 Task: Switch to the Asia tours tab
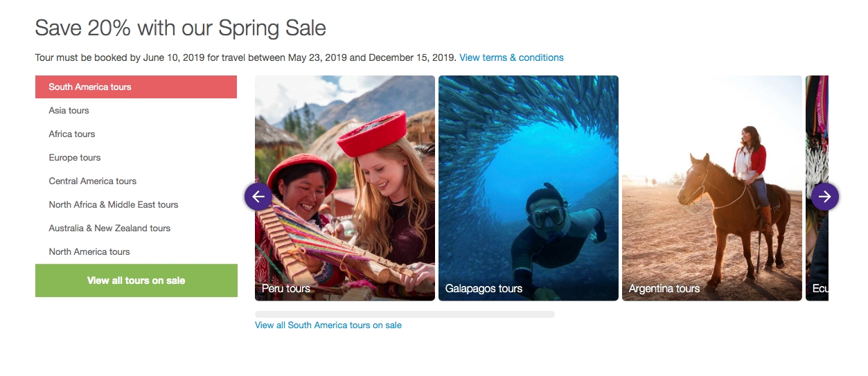pyautogui.click(x=69, y=111)
